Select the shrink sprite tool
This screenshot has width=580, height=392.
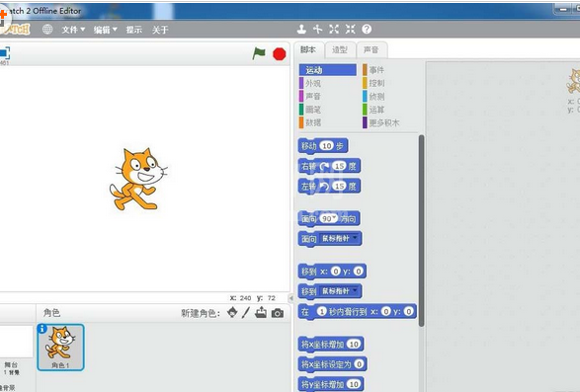pyautogui.click(x=351, y=30)
